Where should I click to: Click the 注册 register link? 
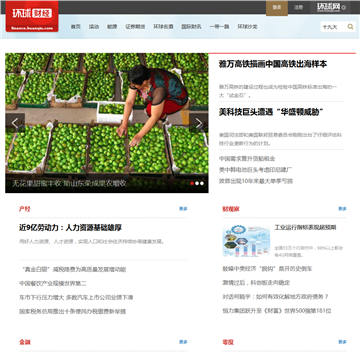299,7
